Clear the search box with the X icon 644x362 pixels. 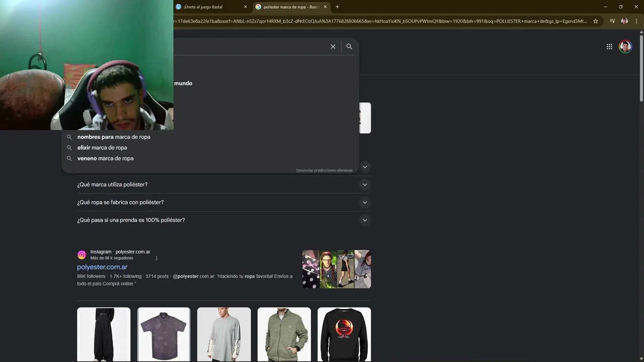click(333, 46)
